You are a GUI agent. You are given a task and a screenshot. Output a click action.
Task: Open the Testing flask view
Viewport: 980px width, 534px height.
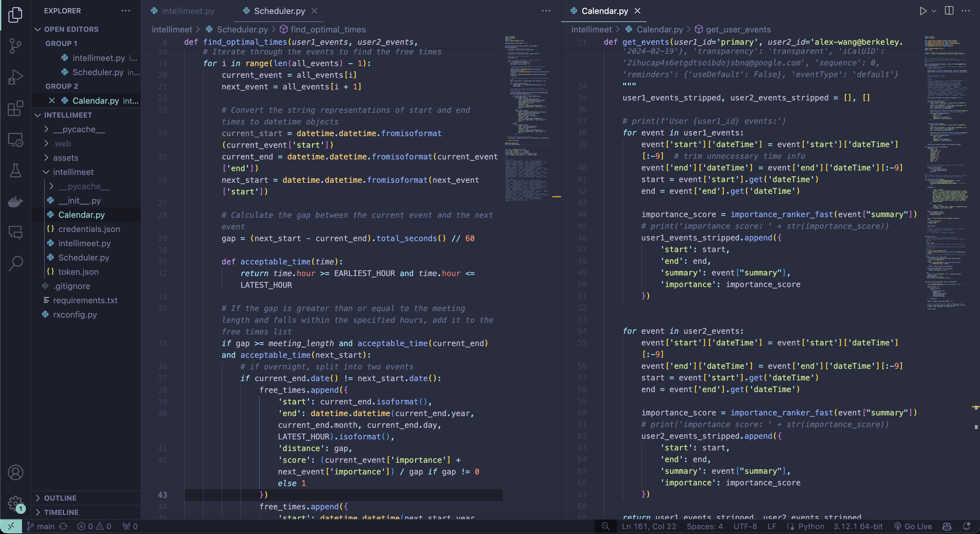click(x=15, y=170)
